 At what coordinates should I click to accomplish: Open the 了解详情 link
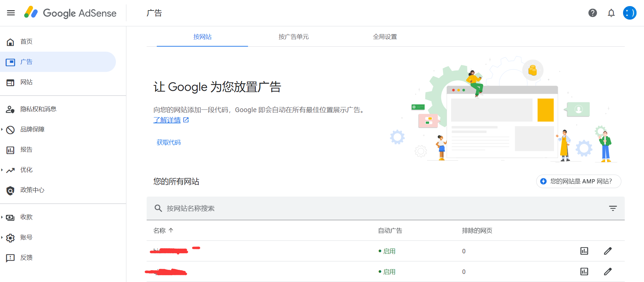(x=167, y=120)
